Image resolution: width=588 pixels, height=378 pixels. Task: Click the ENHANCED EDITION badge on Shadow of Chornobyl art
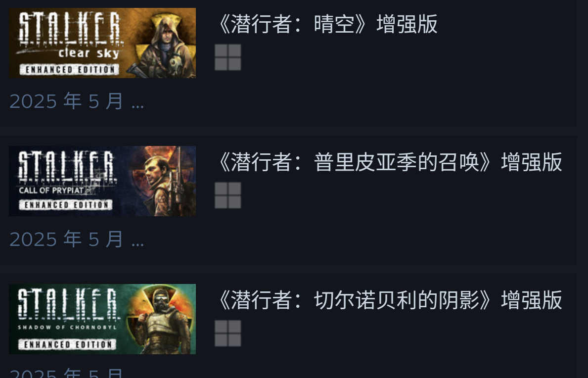pos(67,344)
